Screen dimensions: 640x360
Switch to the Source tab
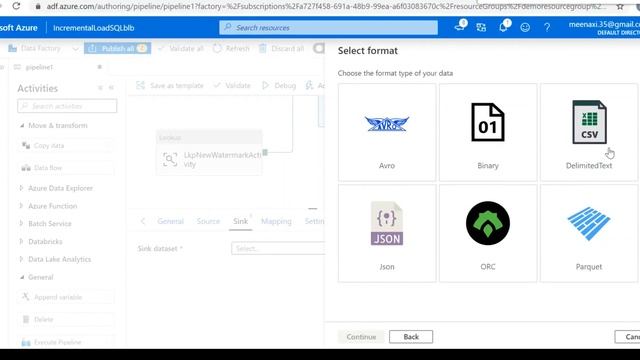point(208,221)
